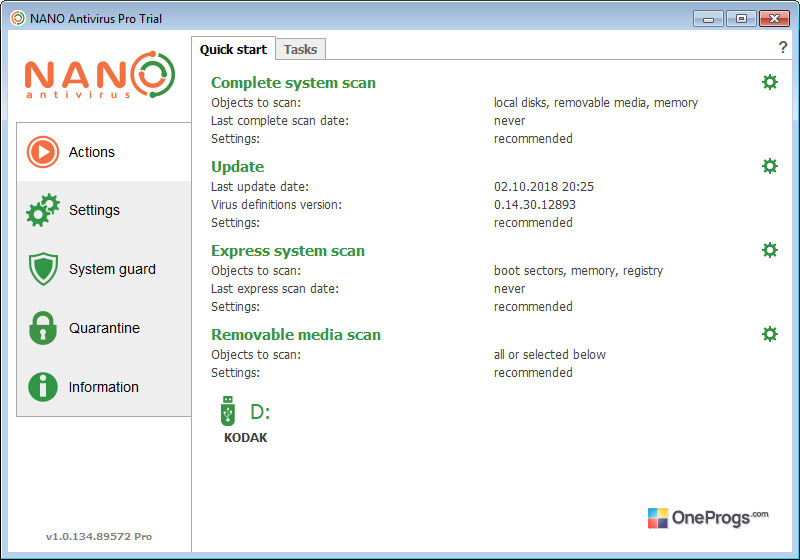Screen dimensions: 800x560
Task: Start the Complete system scan link
Action: (x=293, y=83)
